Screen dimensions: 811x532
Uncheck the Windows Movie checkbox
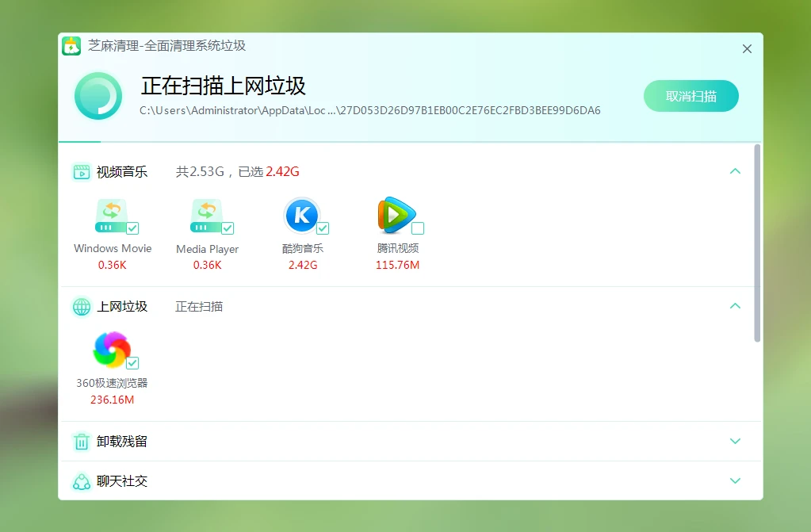point(132,228)
